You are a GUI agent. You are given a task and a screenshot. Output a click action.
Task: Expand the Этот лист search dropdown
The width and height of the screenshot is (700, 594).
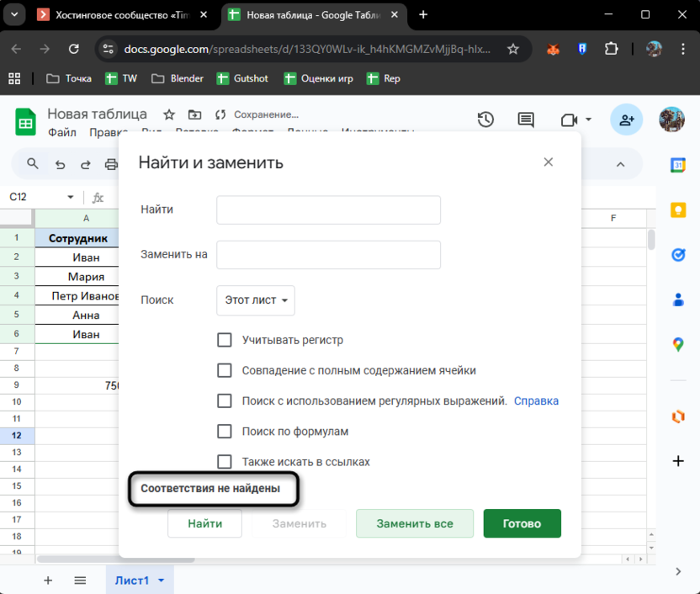pyautogui.click(x=256, y=300)
